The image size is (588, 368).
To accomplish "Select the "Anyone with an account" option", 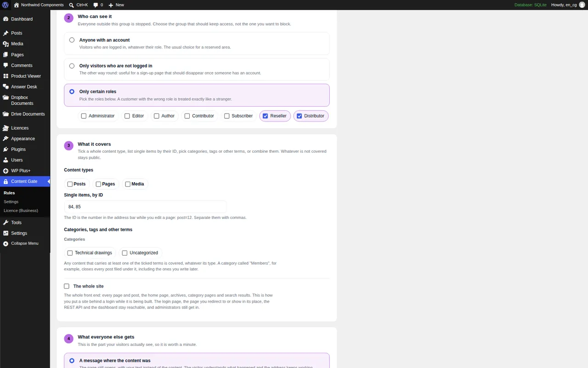I will coord(72,40).
